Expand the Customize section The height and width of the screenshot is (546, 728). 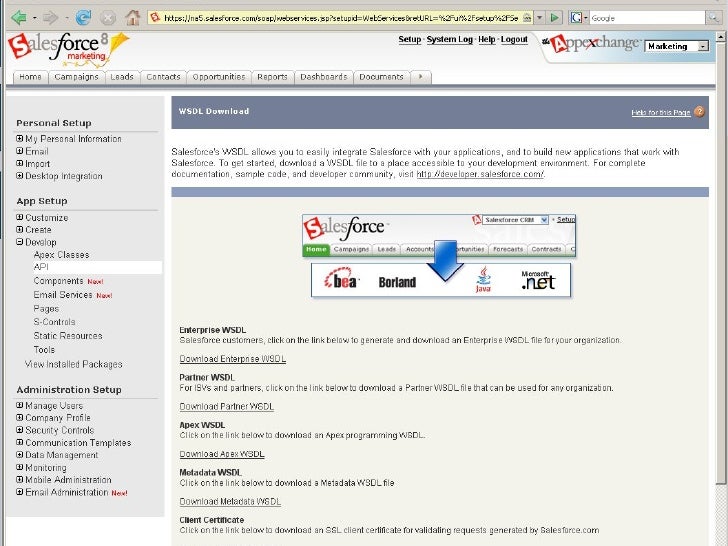pyautogui.click(x=20, y=217)
